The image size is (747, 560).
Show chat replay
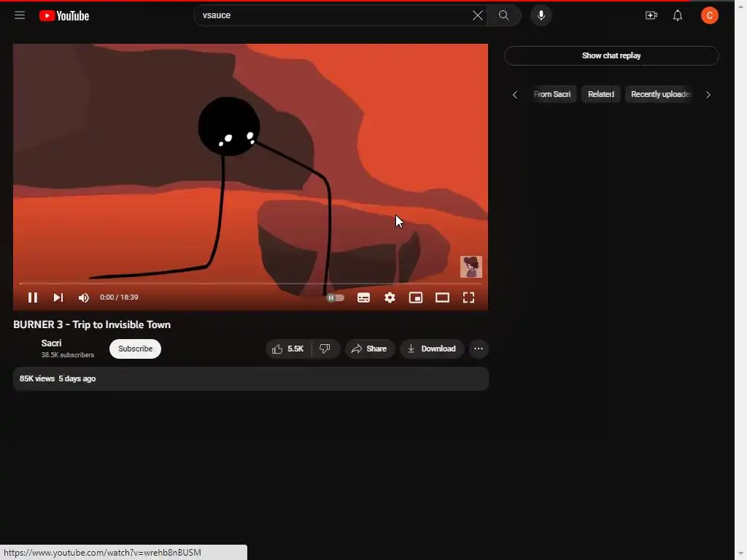(611, 55)
